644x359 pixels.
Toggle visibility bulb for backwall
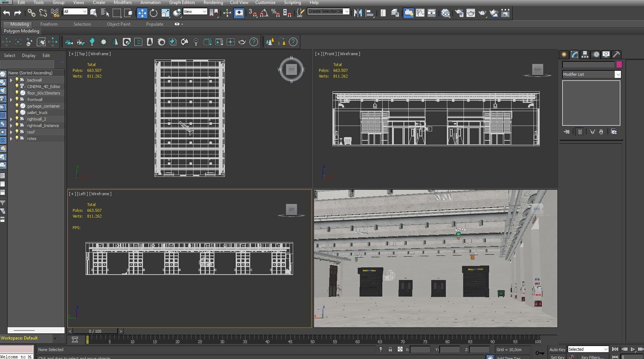17,80
